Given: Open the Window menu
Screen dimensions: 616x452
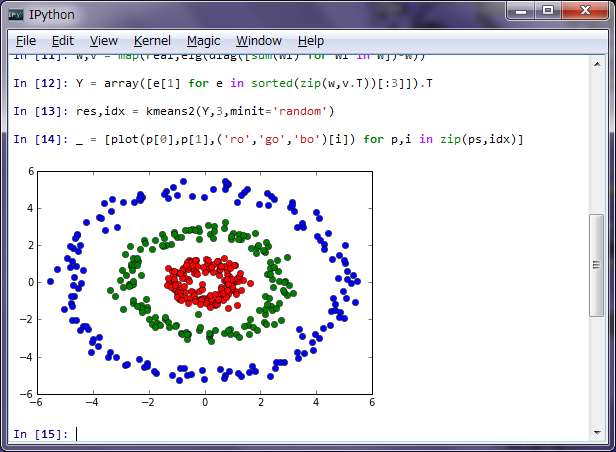Looking at the screenshot, I should [x=259, y=41].
